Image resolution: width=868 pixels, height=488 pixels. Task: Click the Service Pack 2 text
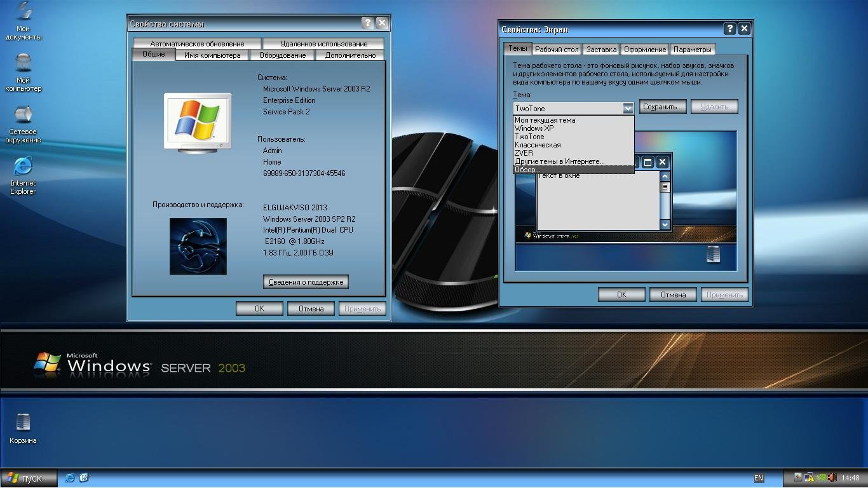tap(287, 112)
